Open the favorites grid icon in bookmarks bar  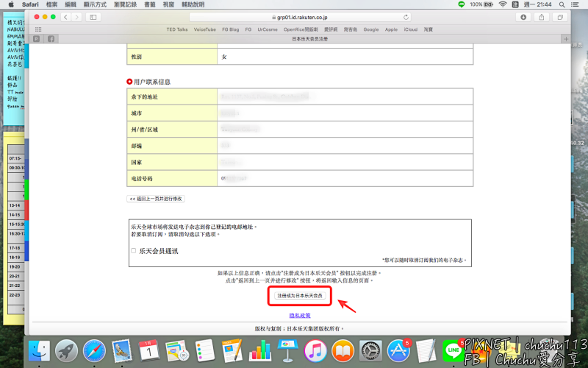click(x=38, y=29)
